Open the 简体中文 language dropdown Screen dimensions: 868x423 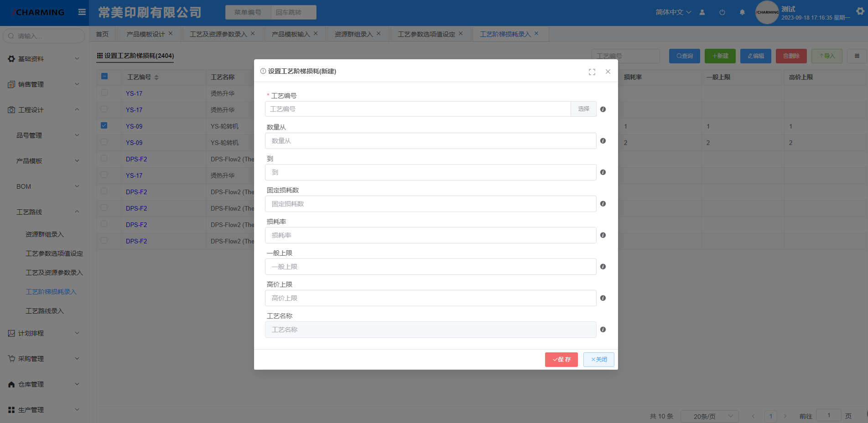(x=673, y=12)
